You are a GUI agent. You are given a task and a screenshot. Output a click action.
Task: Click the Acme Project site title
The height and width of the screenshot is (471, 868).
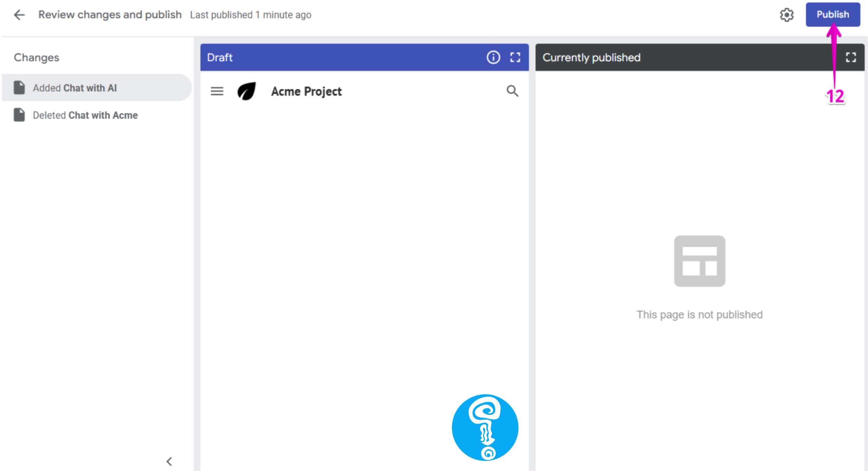pos(306,91)
